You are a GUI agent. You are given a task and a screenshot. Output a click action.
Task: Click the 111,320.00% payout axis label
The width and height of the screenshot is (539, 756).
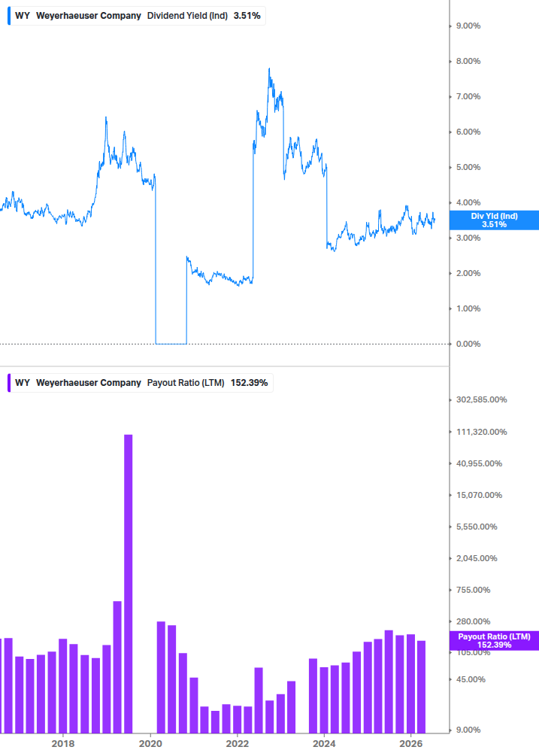pos(482,432)
